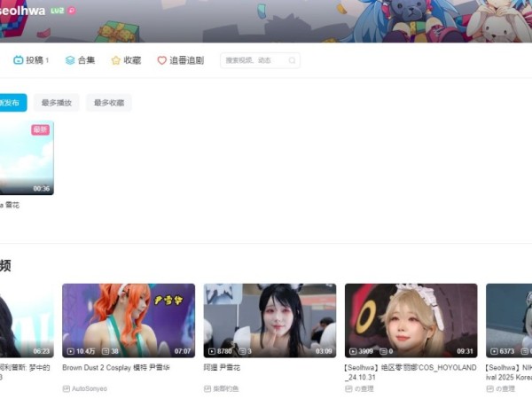Click the 投稿 TV icon
The image size is (532, 399).
point(18,60)
